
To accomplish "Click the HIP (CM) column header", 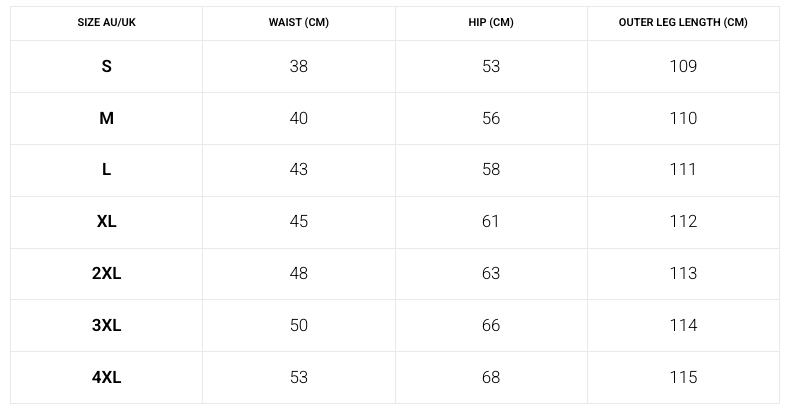I will click(x=490, y=22).
